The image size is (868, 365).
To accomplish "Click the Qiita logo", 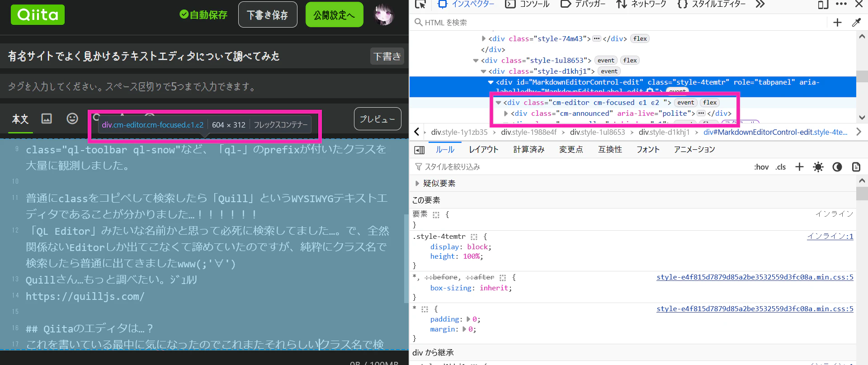I will 38,14.
